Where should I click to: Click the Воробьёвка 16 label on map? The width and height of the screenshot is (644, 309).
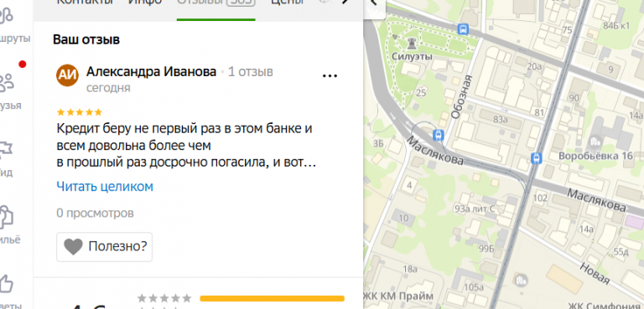pos(595,157)
